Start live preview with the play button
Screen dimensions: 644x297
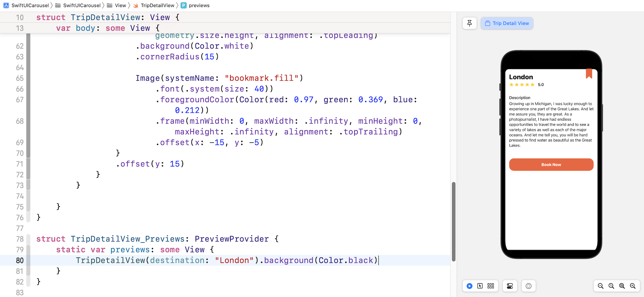coord(470,286)
